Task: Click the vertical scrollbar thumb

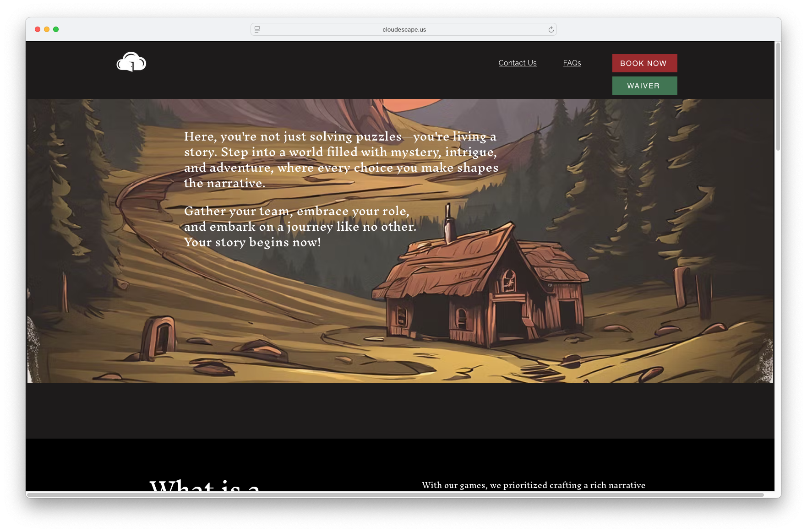Action: [x=778, y=96]
